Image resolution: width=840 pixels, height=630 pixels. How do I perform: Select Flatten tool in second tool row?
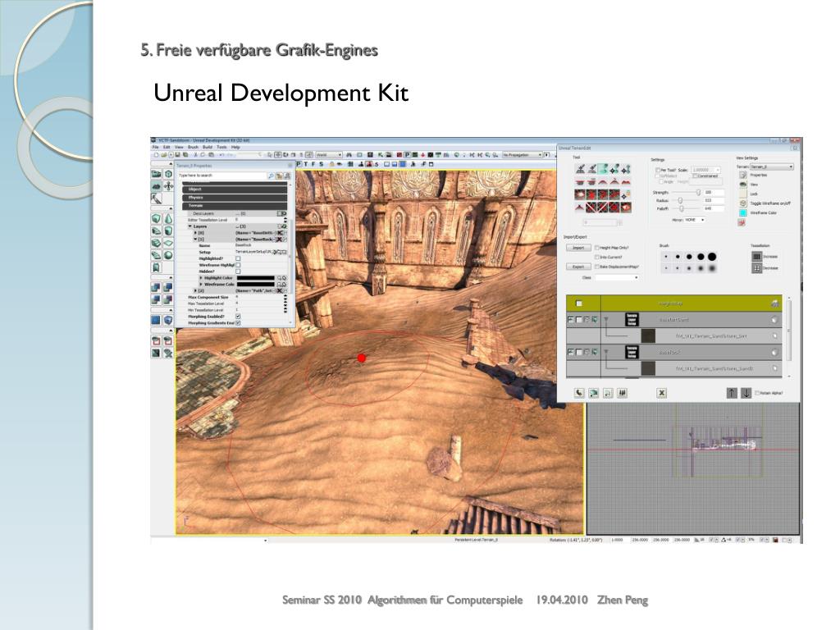coord(580,181)
